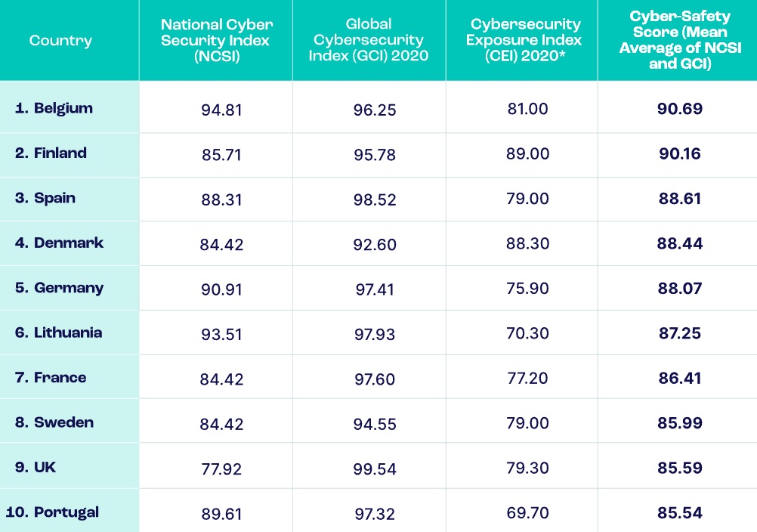This screenshot has width=757, height=532.
Task: Select the Global Cybersecurity Index 2020 header
Action: [369, 41]
